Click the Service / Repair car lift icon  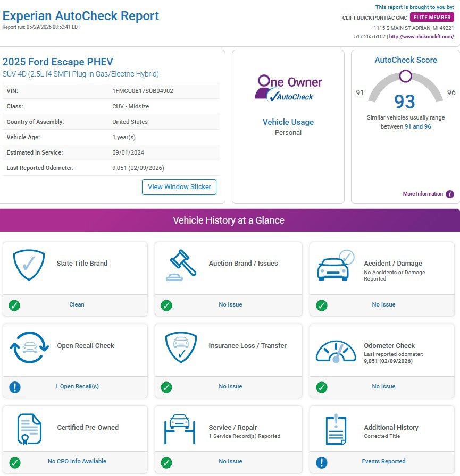coord(180,429)
